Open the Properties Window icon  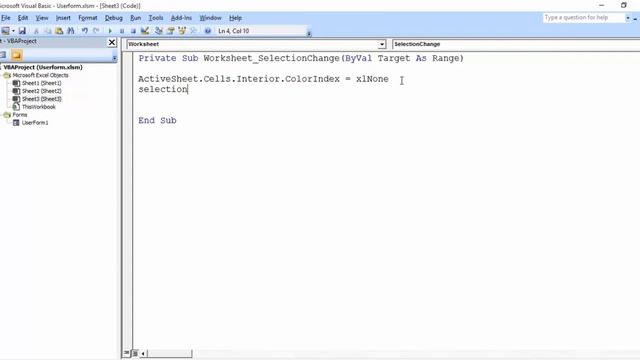[x=171, y=31]
